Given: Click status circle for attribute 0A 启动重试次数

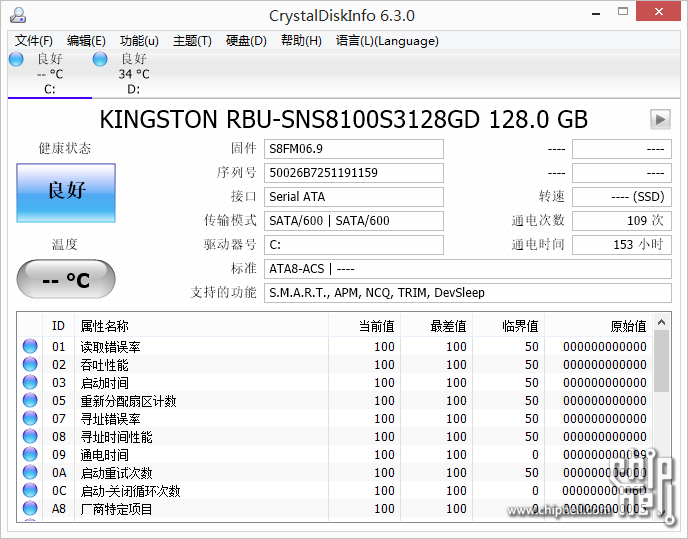Looking at the screenshot, I should point(30,472).
